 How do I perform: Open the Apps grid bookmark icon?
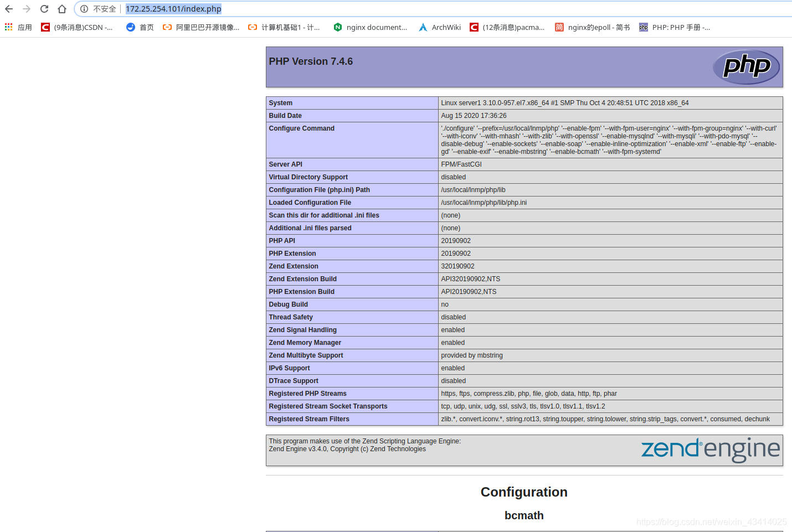point(8,27)
